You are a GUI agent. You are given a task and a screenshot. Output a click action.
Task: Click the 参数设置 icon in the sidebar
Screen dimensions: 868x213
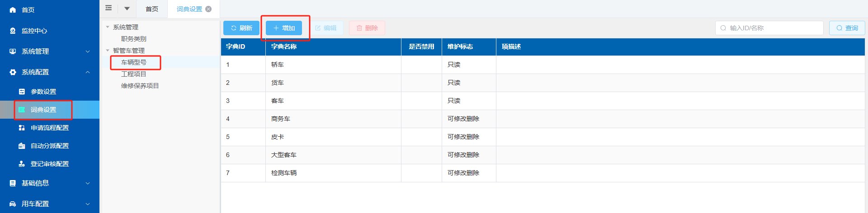click(22, 92)
